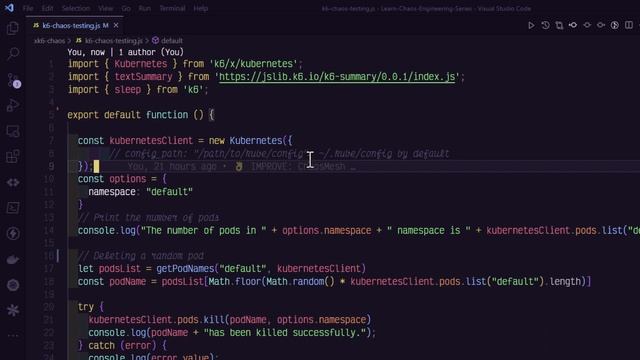Screen dimensions: 640x360
Task: Close the k6-chaos-testing.js tab
Action: (x=116, y=25)
